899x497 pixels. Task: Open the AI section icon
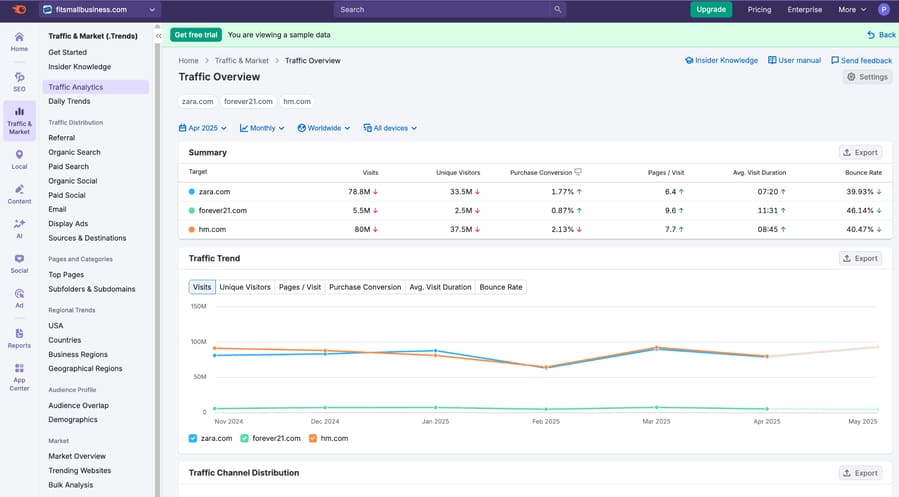19,229
